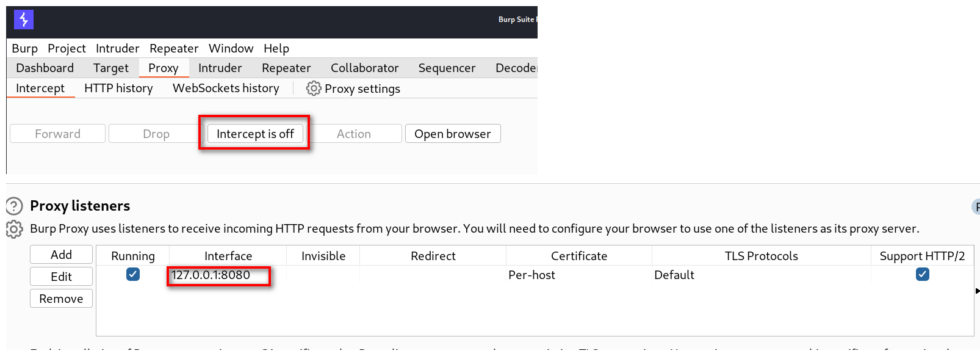Go to the Collaborator tab
980x356 pixels.
364,68
